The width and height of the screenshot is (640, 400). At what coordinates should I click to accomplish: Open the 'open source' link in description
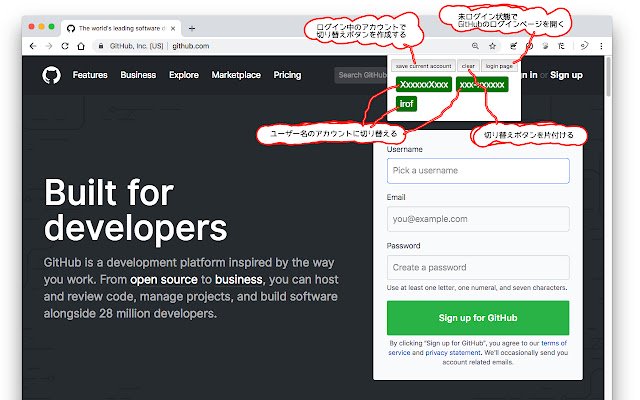pyautogui.click(x=164, y=280)
